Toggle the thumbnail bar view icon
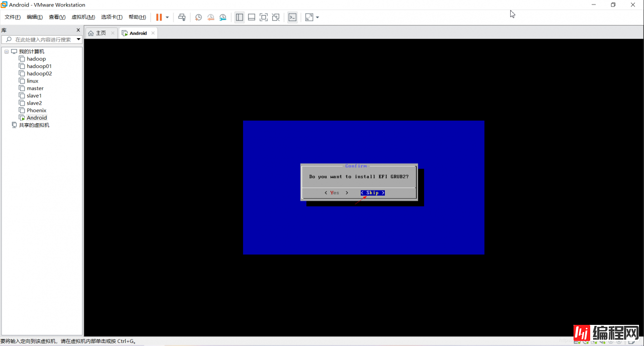Screen dimensions: 644x346 pos(252,17)
